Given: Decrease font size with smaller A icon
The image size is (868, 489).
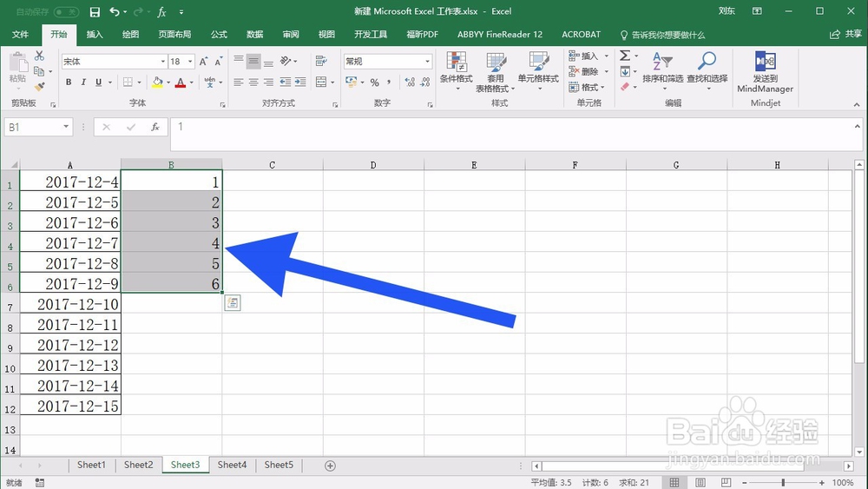Looking at the screenshot, I should [x=218, y=62].
